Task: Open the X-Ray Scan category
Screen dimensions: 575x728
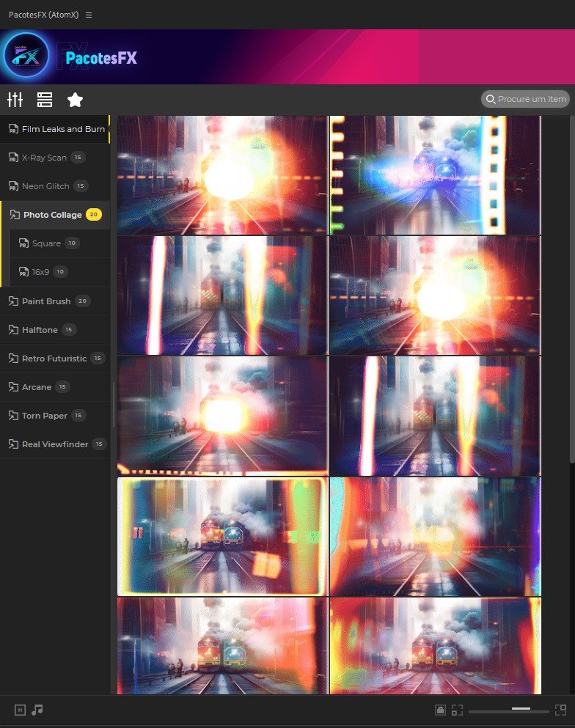Action: [x=44, y=158]
